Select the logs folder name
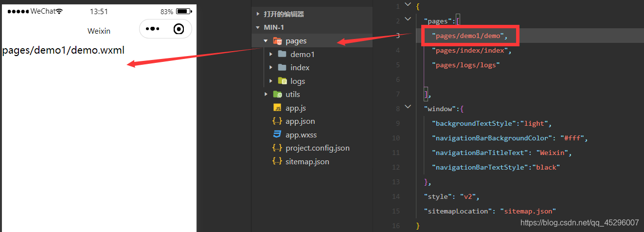The height and width of the screenshot is (232, 644). [298, 81]
